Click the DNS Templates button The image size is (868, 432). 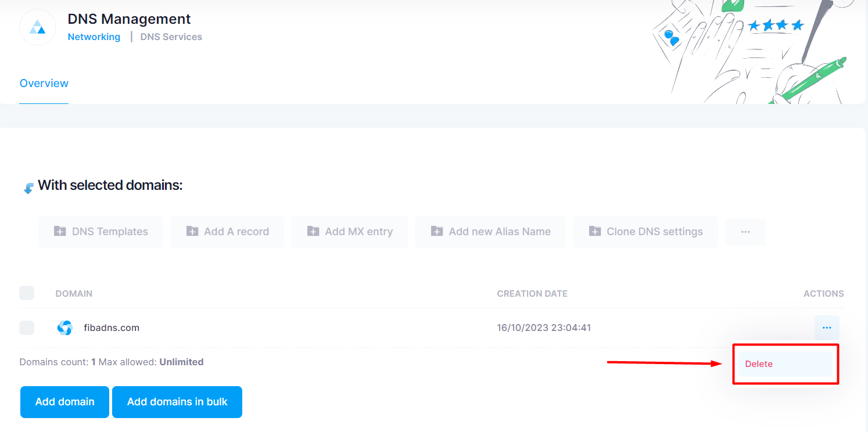pyautogui.click(x=101, y=232)
